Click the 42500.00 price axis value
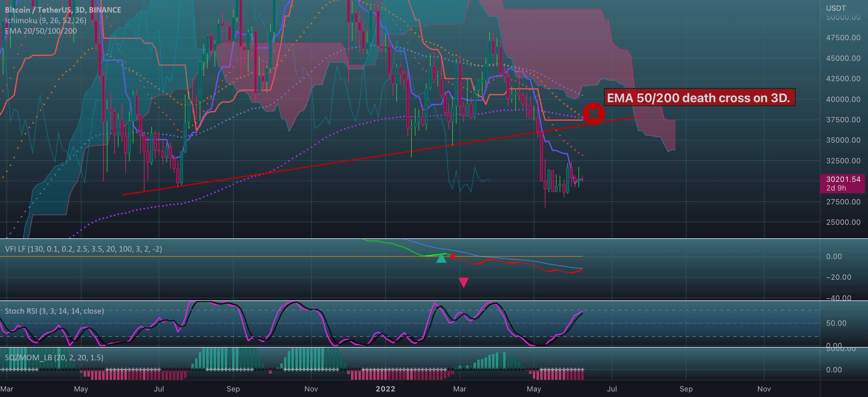868x397 pixels. click(843, 78)
